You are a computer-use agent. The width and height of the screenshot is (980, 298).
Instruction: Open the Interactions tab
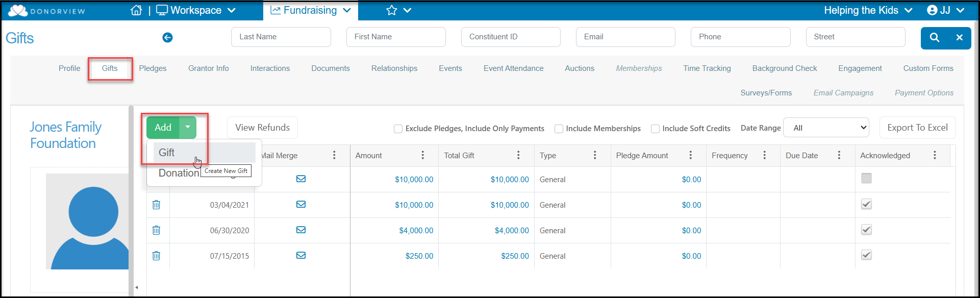click(270, 68)
